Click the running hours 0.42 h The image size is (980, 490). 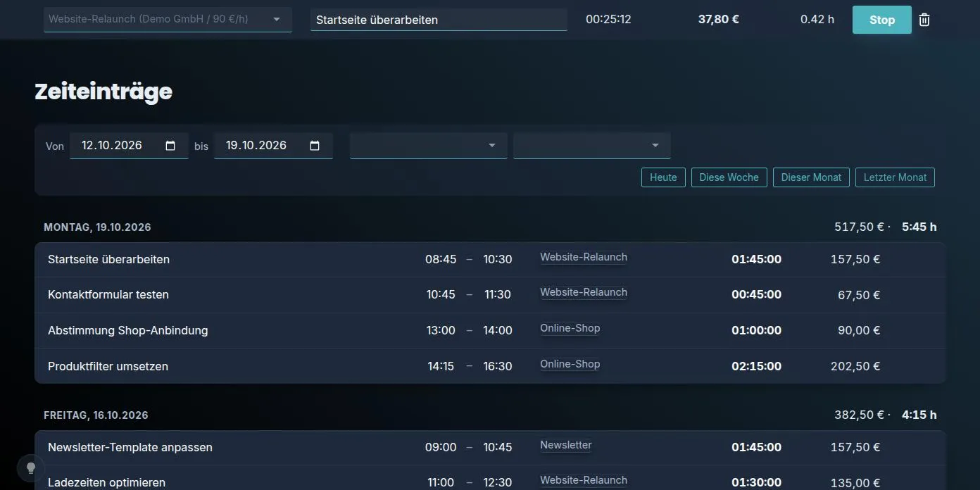pyautogui.click(x=817, y=20)
